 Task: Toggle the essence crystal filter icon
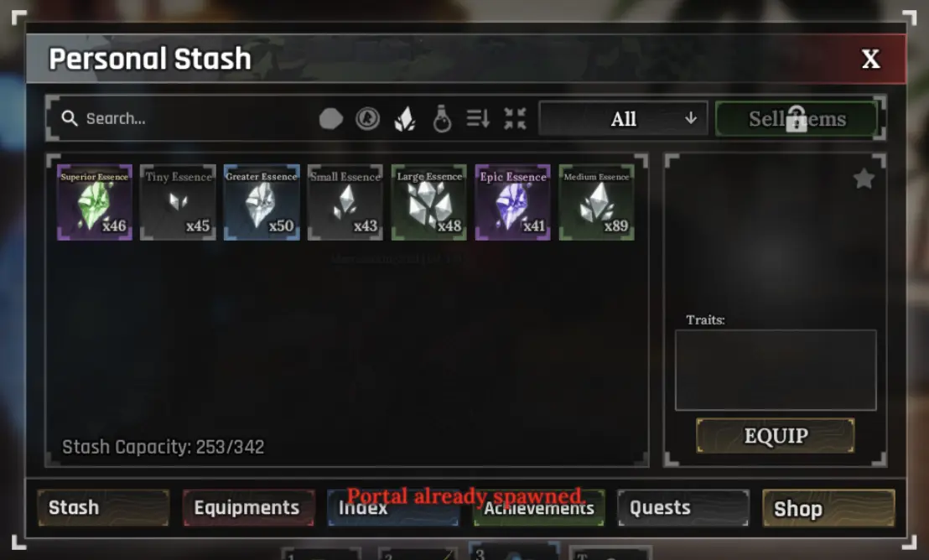[405, 118]
